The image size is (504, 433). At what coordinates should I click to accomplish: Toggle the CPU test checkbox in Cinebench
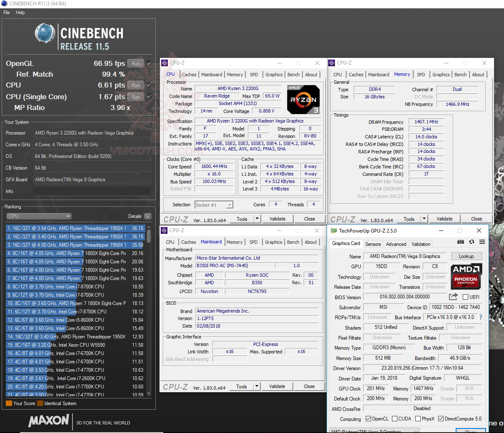pos(149,85)
